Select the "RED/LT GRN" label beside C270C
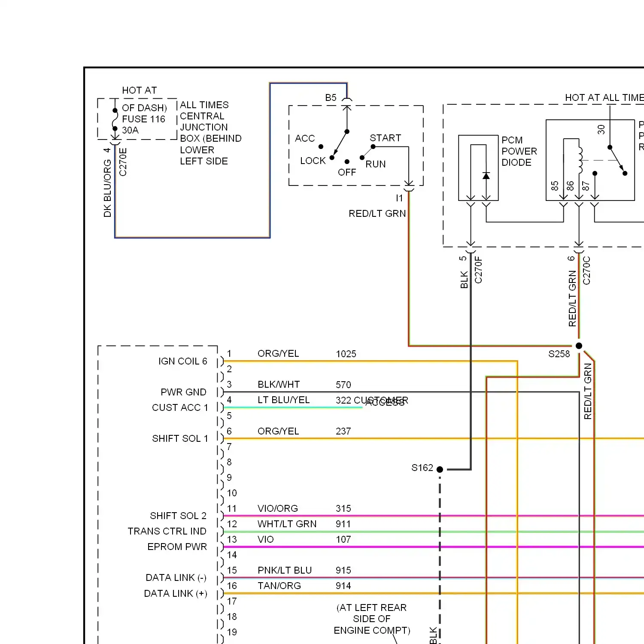This screenshot has height=644, width=644. [572, 298]
